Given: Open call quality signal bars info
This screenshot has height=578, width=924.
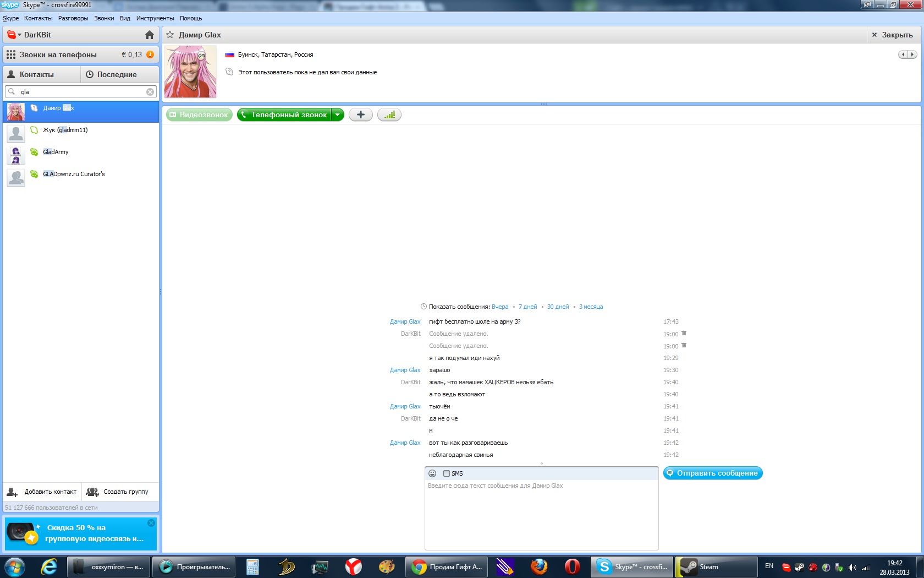Looking at the screenshot, I should coord(389,114).
